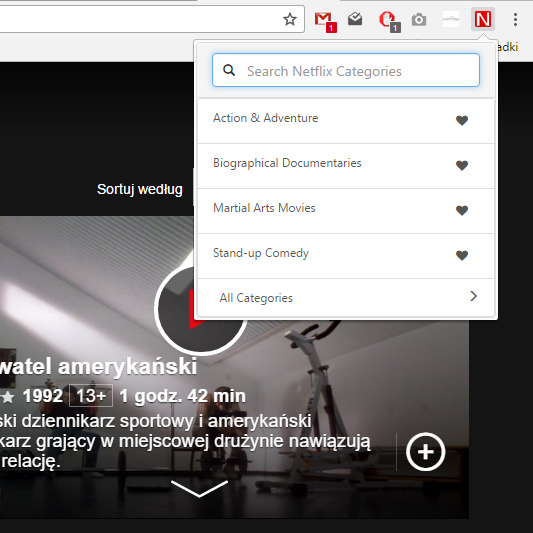Unfavorite Action & Adventure with its heart
Image resolution: width=533 pixels, height=533 pixels.
(462, 120)
